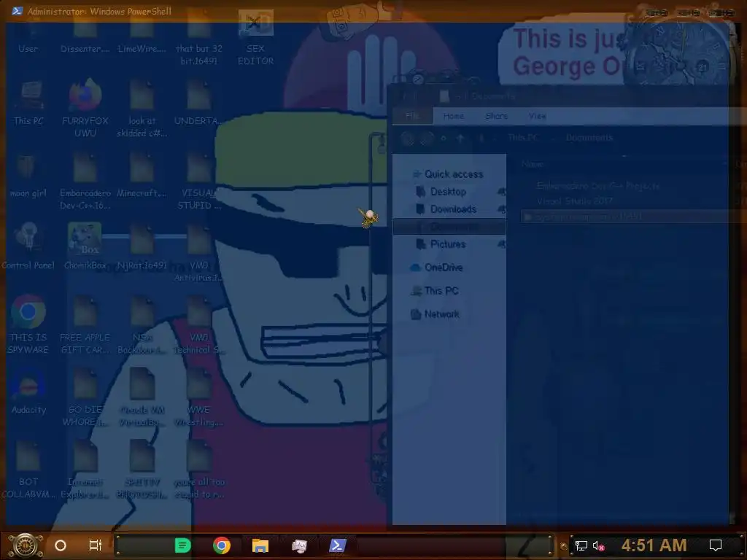Open Task View from the taskbar
Screen dimensions: 747x560
96,545
